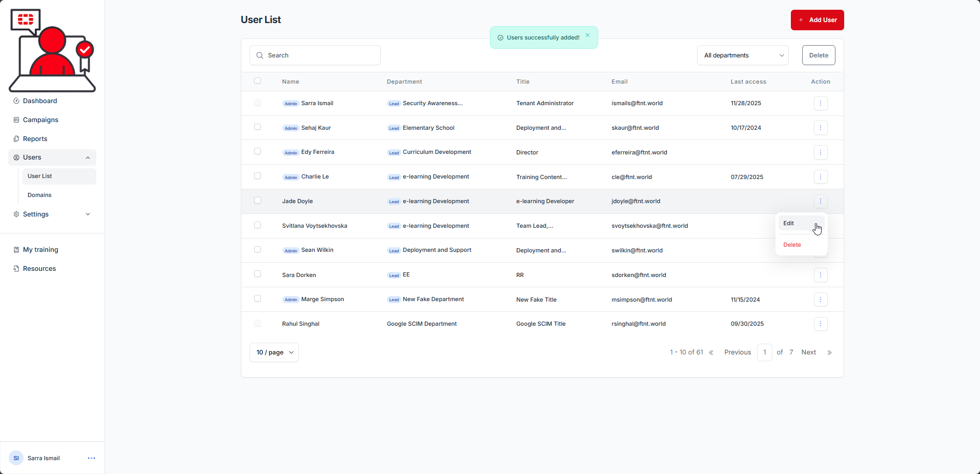
Task: Close action menu for Jade Doyle row
Action: click(820, 202)
